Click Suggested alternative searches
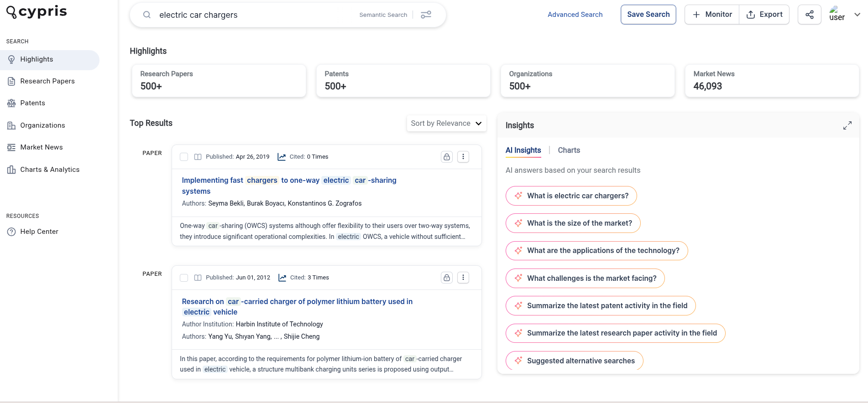Screen dimensions: 868x403 point(574,361)
